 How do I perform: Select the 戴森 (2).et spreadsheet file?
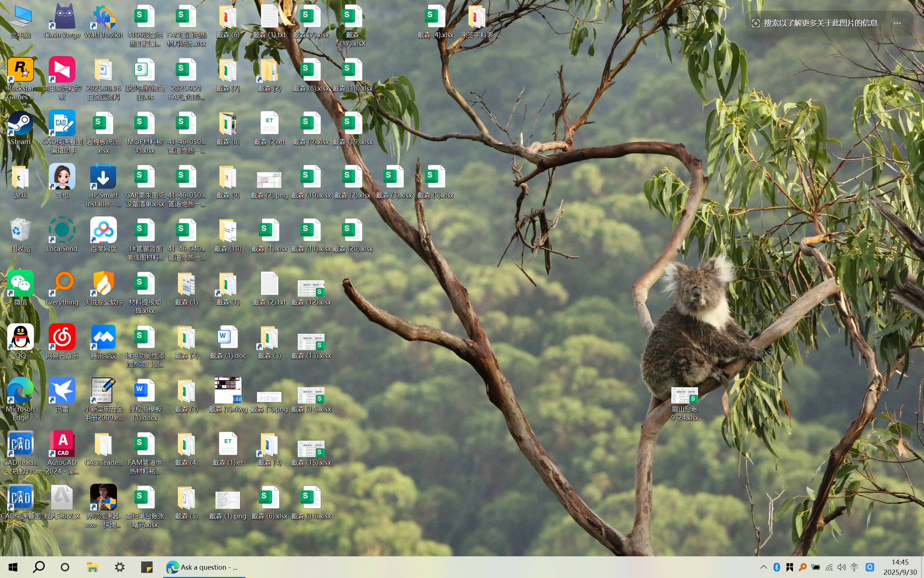pos(269,129)
